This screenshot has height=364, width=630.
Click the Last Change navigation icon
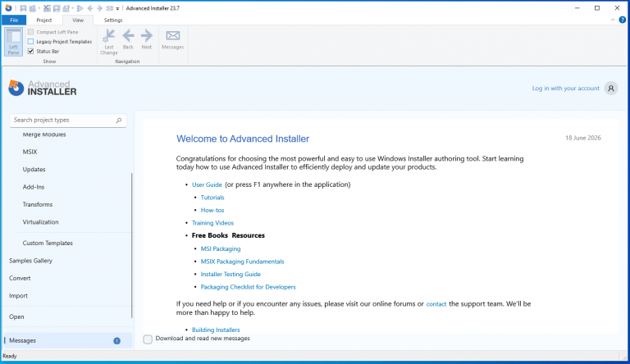pyautogui.click(x=109, y=42)
